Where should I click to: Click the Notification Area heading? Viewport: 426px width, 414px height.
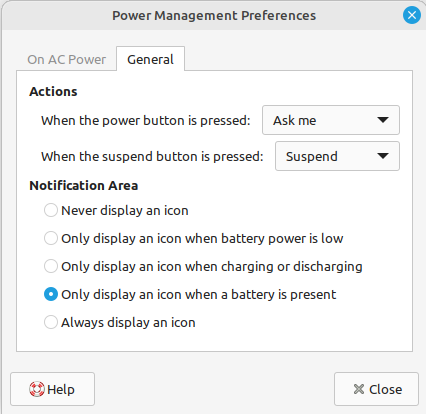84,185
